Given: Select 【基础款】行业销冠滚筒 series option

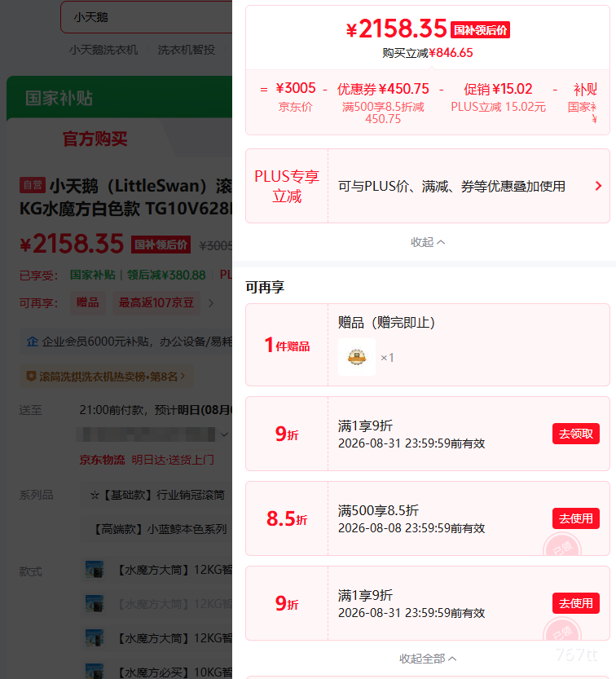Looking at the screenshot, I should pyautogui.click(x=156, y=495).
